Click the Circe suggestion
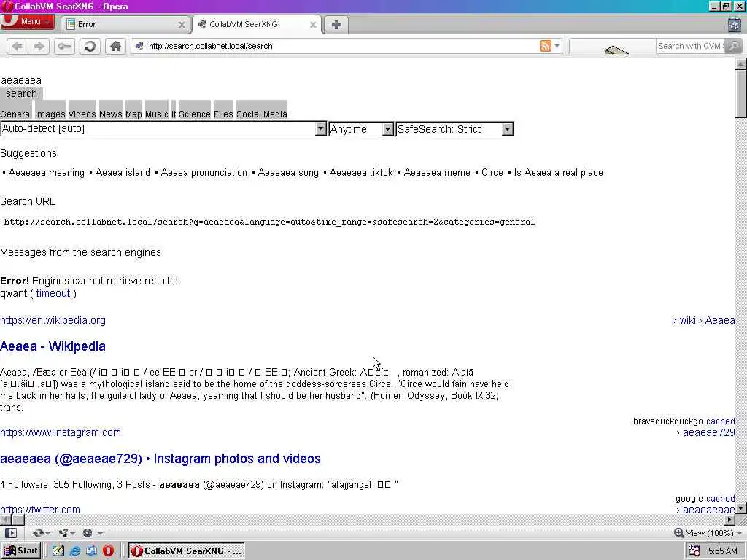Screen dimensions: 747x560 pos(492,172)
